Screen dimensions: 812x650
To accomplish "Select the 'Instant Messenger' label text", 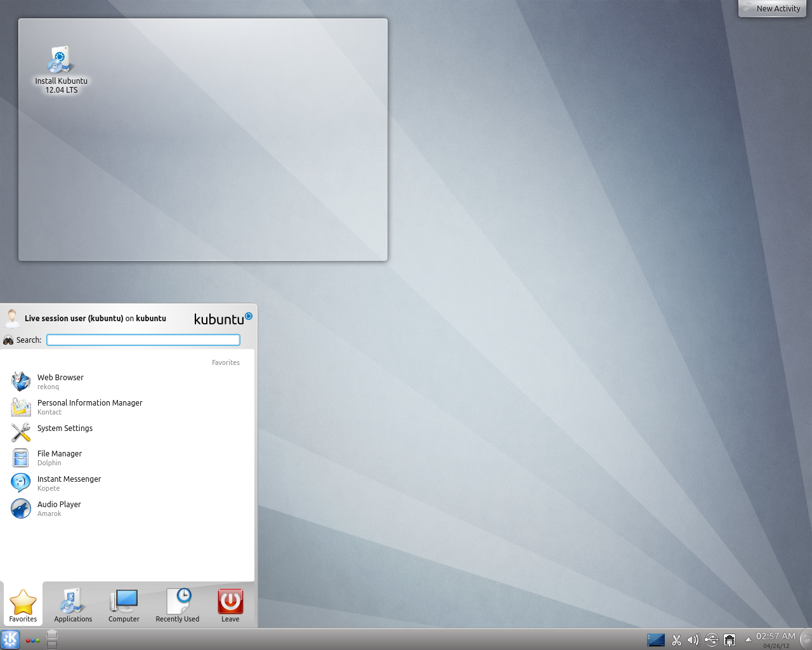I will click(x=69, y=479).
